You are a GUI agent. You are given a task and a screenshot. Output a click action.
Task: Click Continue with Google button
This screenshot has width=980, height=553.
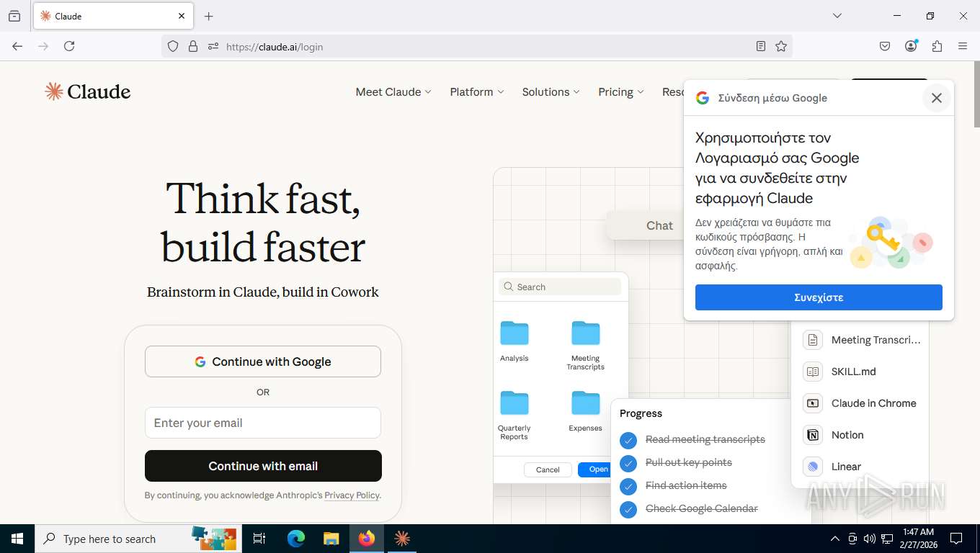(263, 361)
